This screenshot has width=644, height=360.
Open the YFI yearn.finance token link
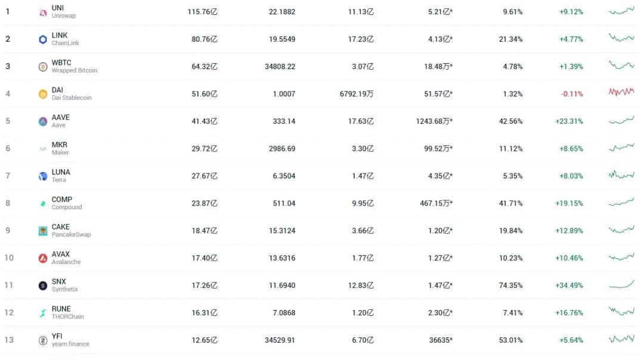tap(57, 336)
